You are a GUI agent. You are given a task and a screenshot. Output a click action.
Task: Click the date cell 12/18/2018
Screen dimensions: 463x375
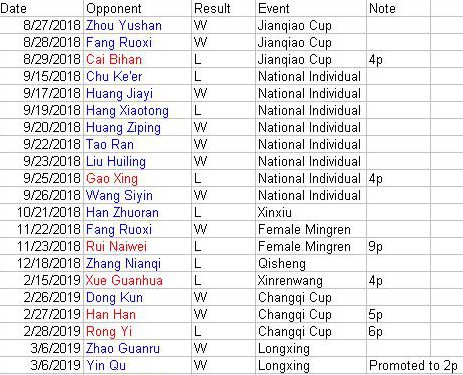pos(41,263)
